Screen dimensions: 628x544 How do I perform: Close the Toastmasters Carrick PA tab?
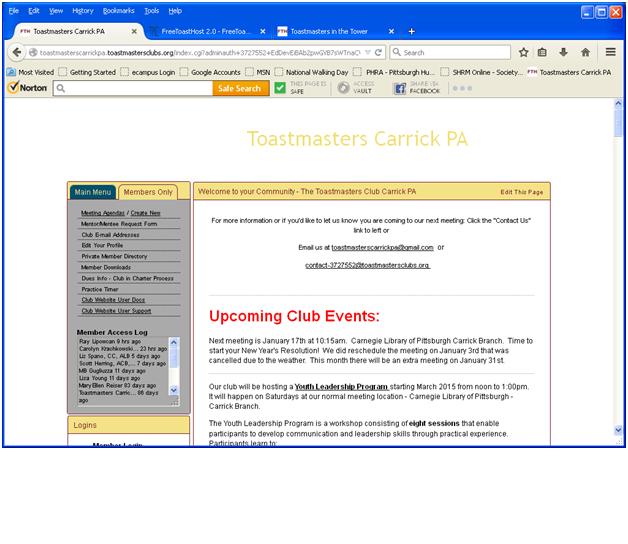[x=134, y=31]
